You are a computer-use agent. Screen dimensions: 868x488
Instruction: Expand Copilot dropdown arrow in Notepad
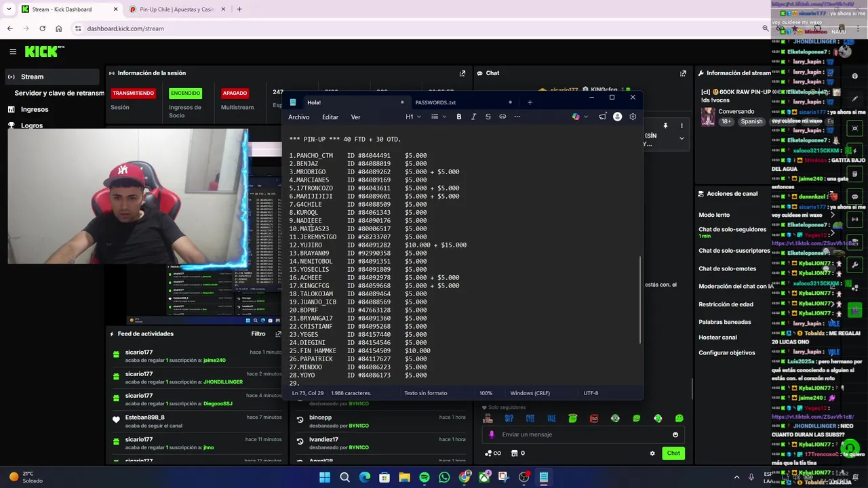pyautogui.click(x=586, y=117)
